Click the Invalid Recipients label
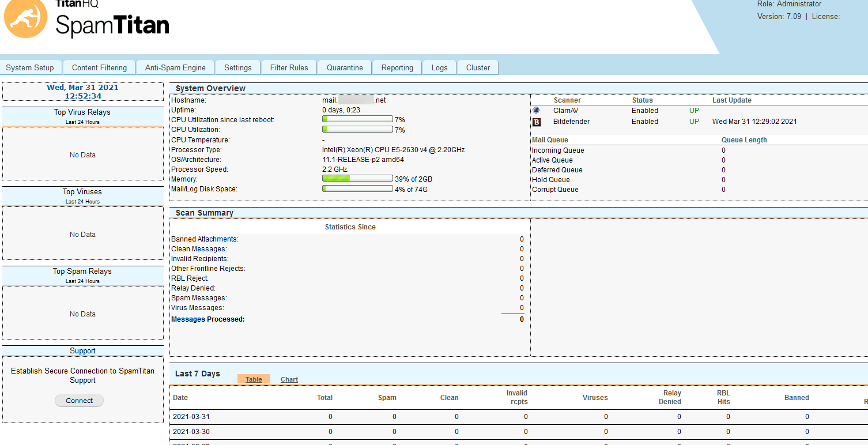The height and width of the screenshot is (445, 868). click(x=200, y=259)
